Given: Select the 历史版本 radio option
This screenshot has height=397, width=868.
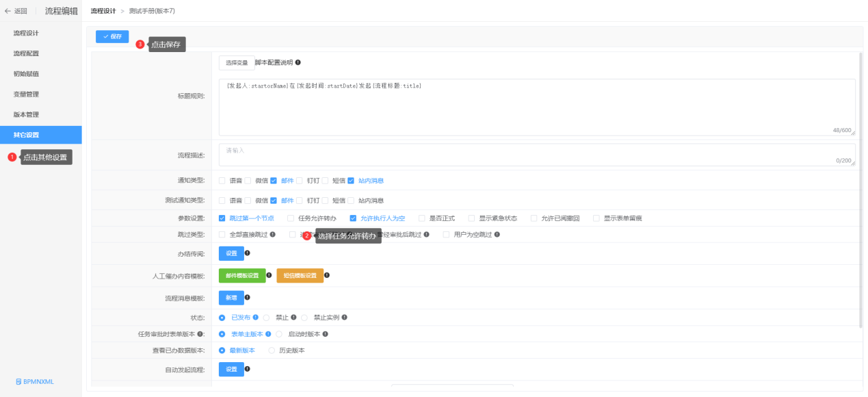Looking at the screenshot, I should click(272, 350).
